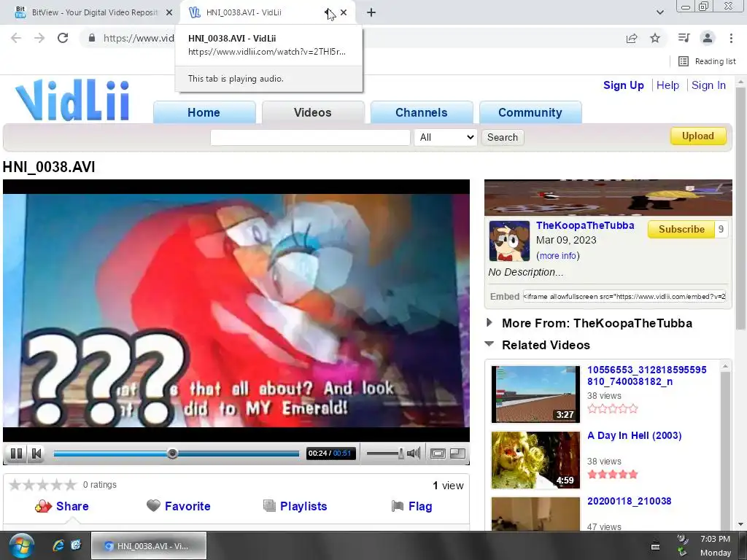The width and height of the screenshot is (747, 560).
Task: Open A Day In Hell (2003) thumbnail
Action: tap(535, 460)
